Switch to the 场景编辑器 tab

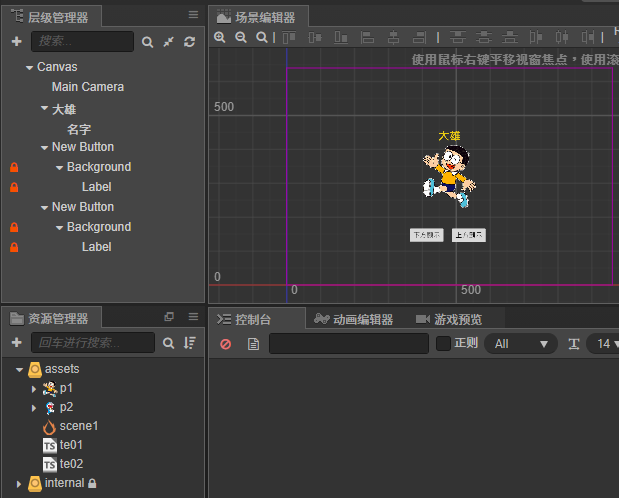point(259,17)
